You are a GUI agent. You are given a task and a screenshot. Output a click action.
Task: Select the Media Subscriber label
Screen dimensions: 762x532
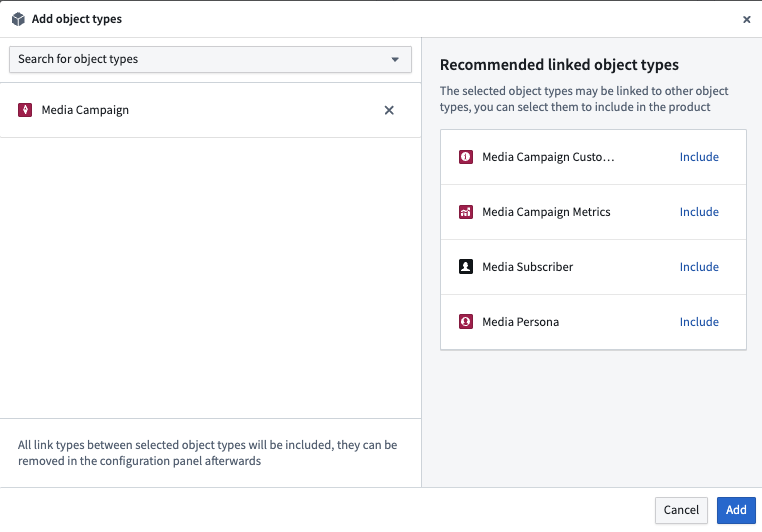tap(527, 267)
